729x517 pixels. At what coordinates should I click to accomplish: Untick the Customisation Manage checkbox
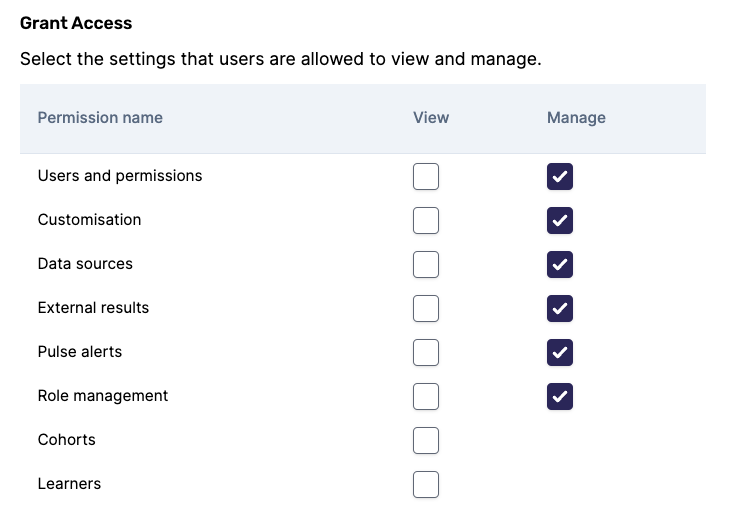(x=560, y=220)
